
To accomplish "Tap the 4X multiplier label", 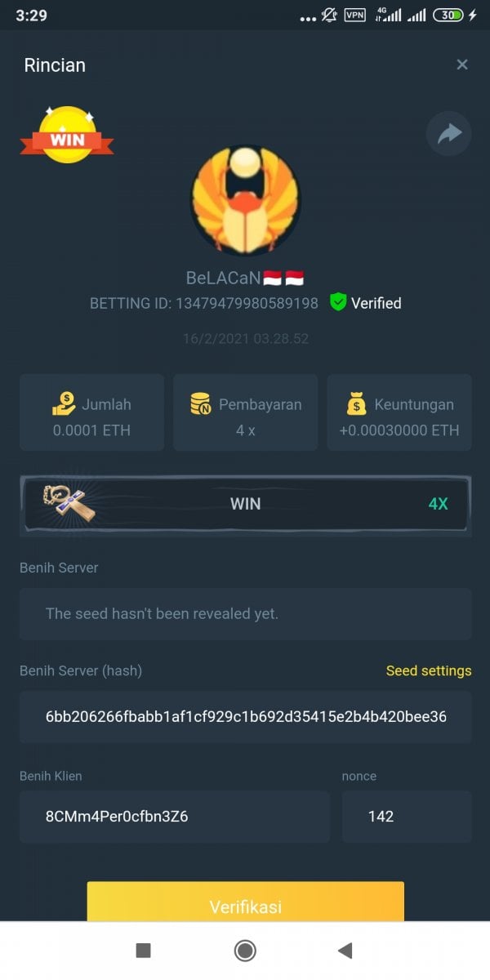I will pyautogui.click(x=439, y=504).
